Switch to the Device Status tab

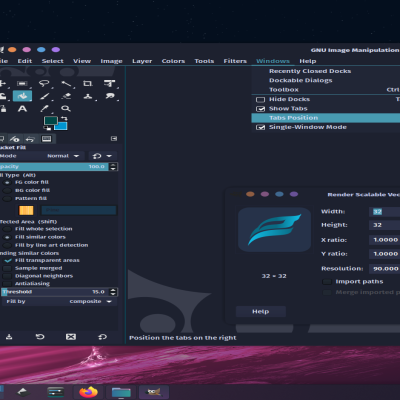(x=14, y=139)
